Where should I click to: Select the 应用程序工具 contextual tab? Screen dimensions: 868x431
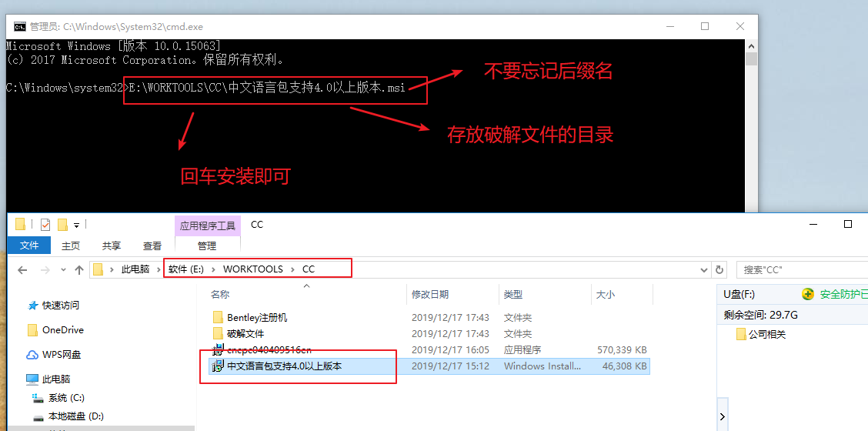[208, 226]
